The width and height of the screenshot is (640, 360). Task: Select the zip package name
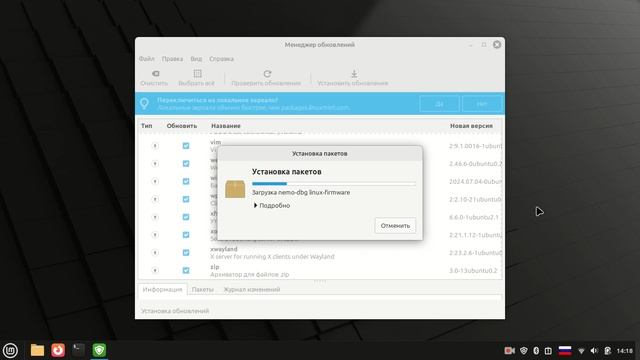tap(215, 267)
